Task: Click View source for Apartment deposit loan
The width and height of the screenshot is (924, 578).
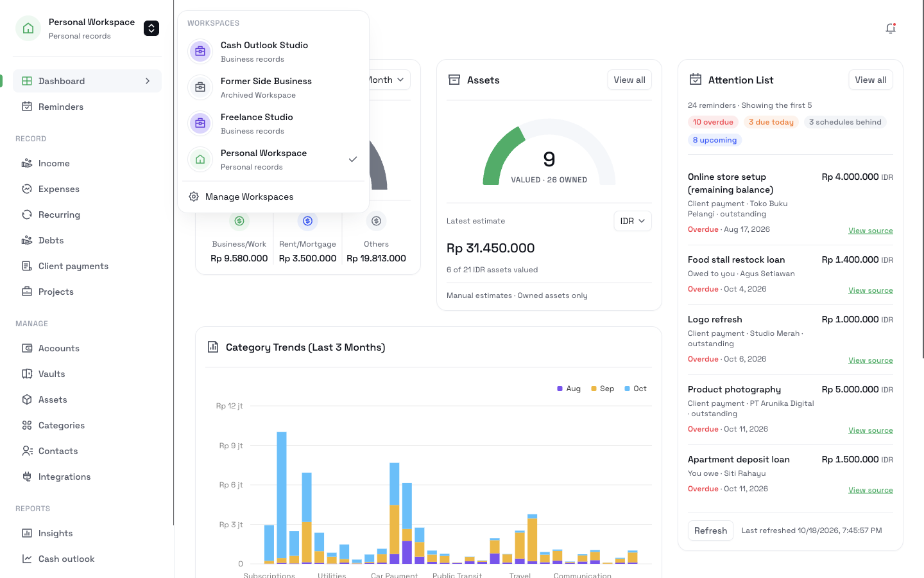Action: pyautogui.click(x=871, y=490)
